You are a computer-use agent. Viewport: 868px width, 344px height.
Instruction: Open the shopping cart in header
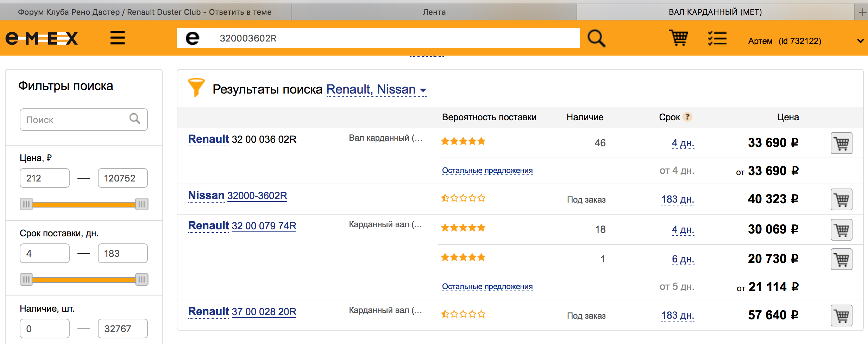[x=678, y=38]
